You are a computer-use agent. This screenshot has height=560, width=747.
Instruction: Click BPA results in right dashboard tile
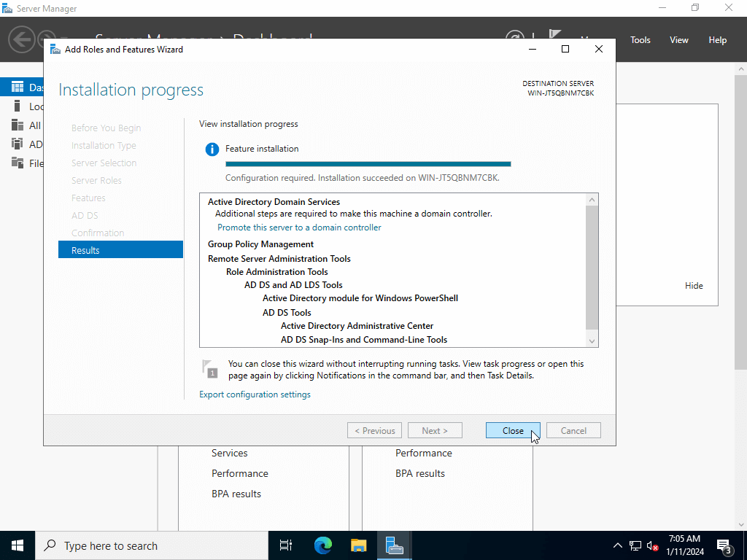pos(420,473)
